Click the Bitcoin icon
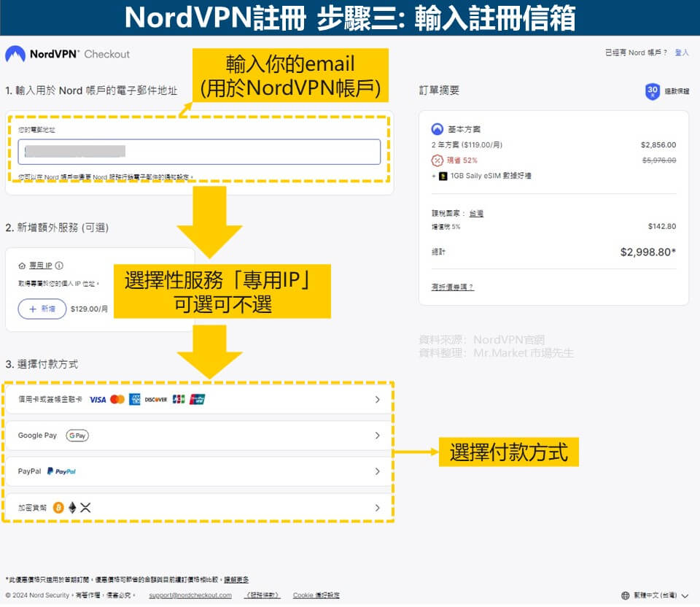The height and width of the screenshot is (607, 700). [x=58, y=509]
